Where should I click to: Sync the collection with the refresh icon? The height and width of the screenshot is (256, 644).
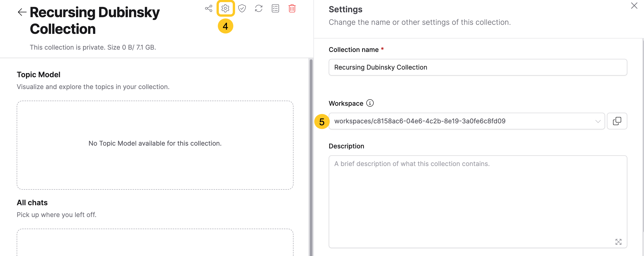pyautogui.click(x=258, y=8)
